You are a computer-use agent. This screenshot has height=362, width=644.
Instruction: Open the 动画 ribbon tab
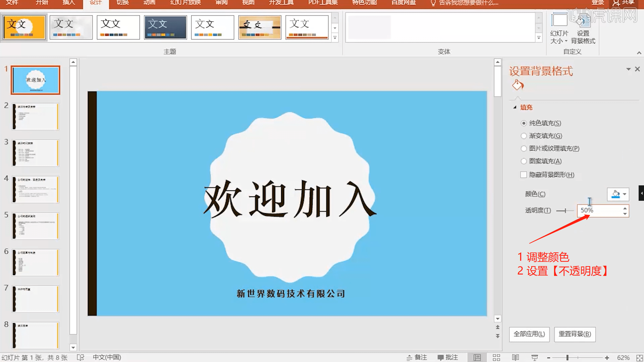point(149,3)
